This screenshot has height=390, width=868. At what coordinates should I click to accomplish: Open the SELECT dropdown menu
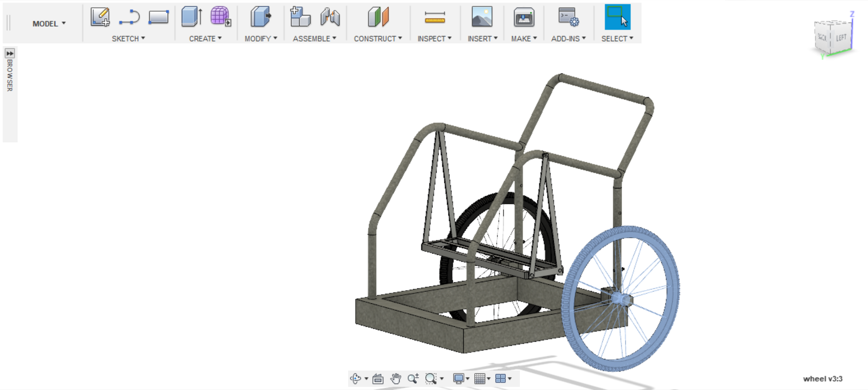pyautogui.click(x=617, y=39)
